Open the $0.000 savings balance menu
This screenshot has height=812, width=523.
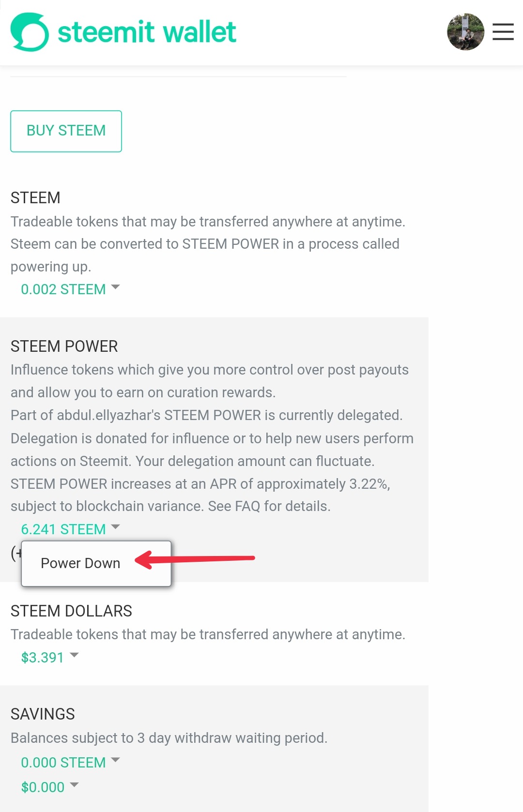coord(43,787)
